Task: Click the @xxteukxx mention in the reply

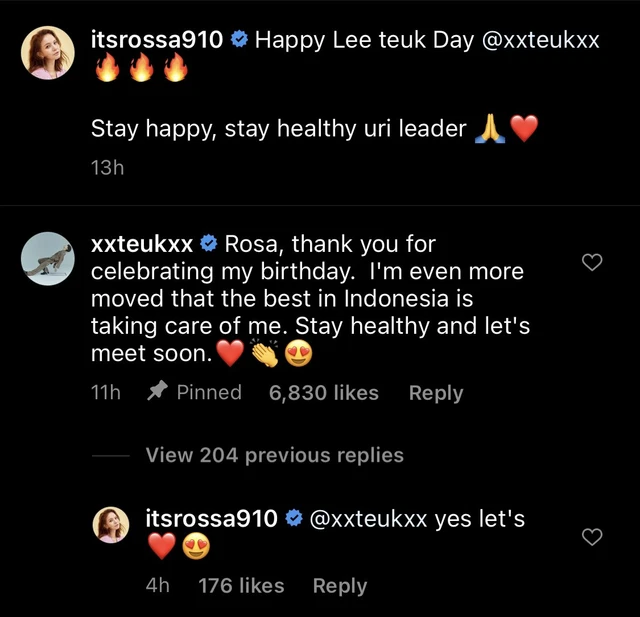Action: [x=368, y=519]
